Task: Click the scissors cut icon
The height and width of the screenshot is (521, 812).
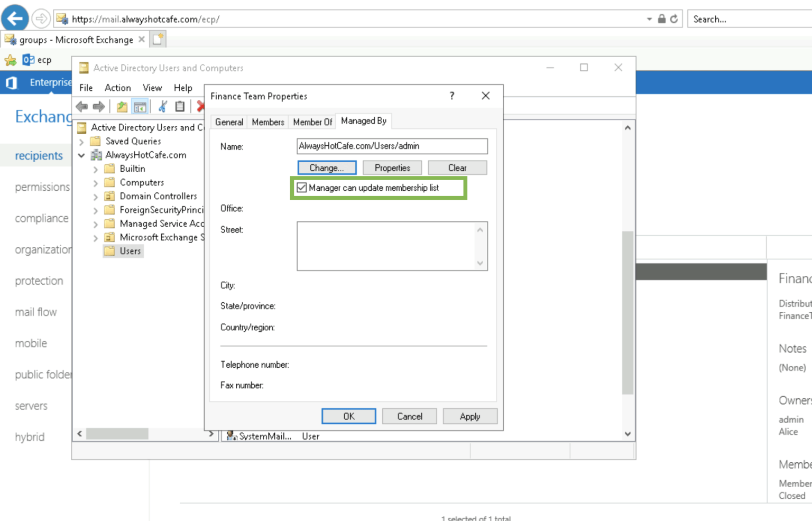Action: [163, 107]
